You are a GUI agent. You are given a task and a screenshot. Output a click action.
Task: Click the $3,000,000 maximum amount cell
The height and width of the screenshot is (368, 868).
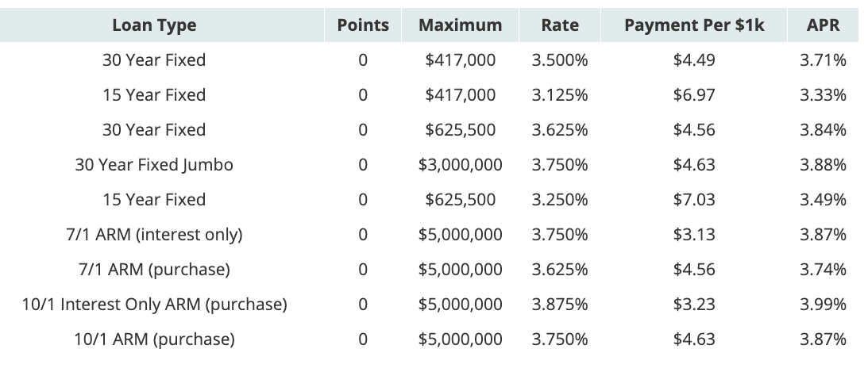tap(460, 165)
